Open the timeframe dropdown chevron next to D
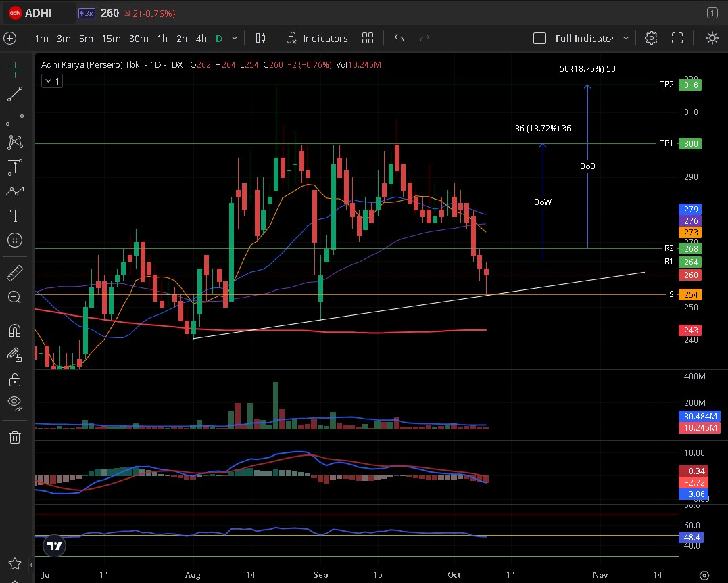 click(235, 39)
